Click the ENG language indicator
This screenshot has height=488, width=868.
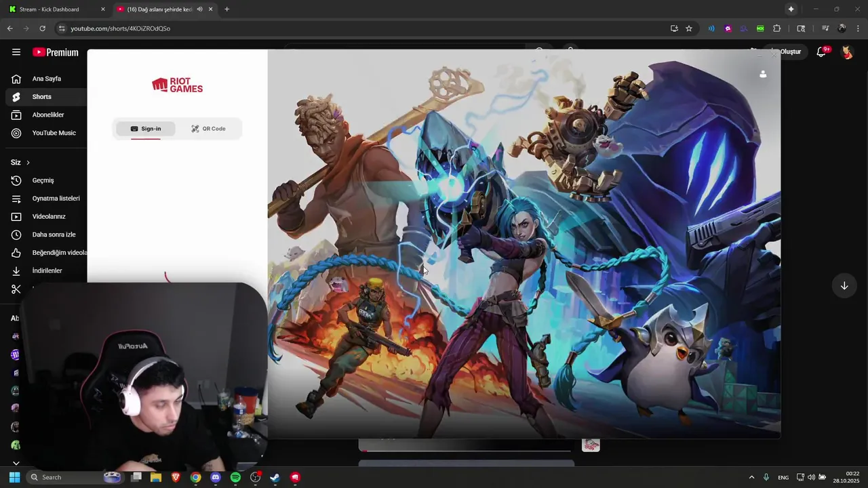783,478
